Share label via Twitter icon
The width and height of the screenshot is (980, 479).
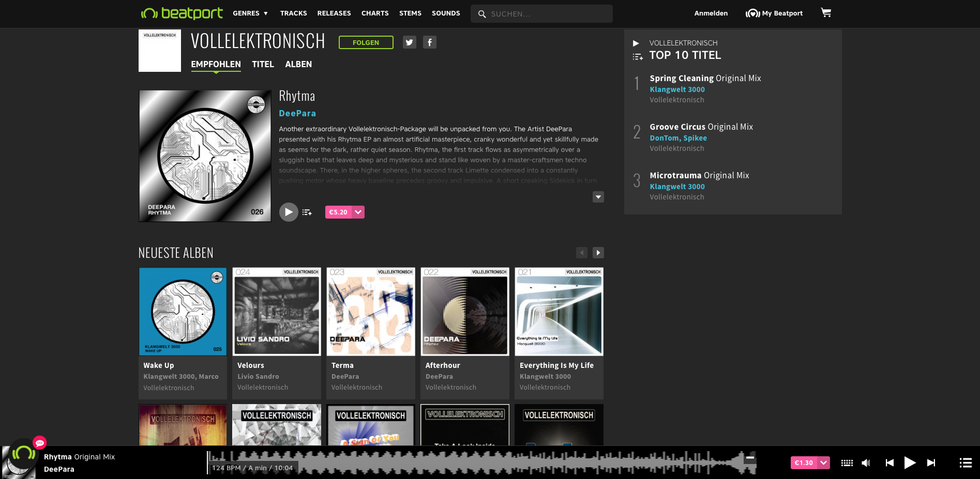point(409,42)
